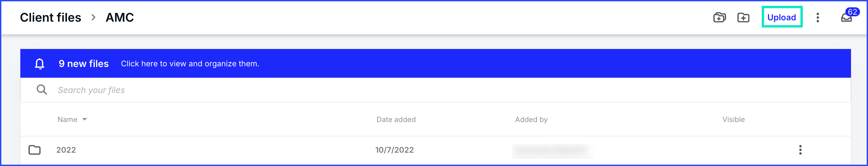Click the bell icon in blue banner
This screenshot has width=868, height=166.
(x=40, y=63)
